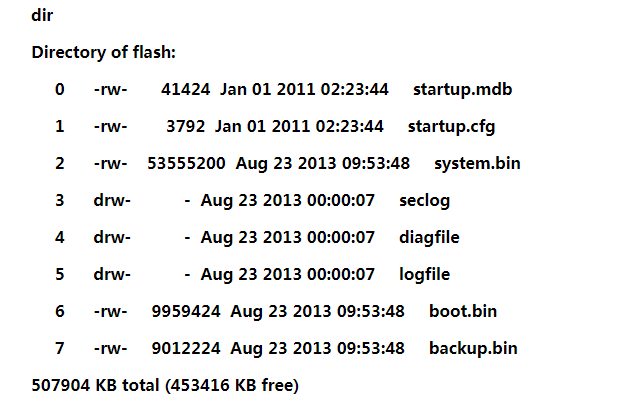Click the -rw- permissions for startup.mdb
This screenshot has width=624, height=420.
[x=111, y=90]
